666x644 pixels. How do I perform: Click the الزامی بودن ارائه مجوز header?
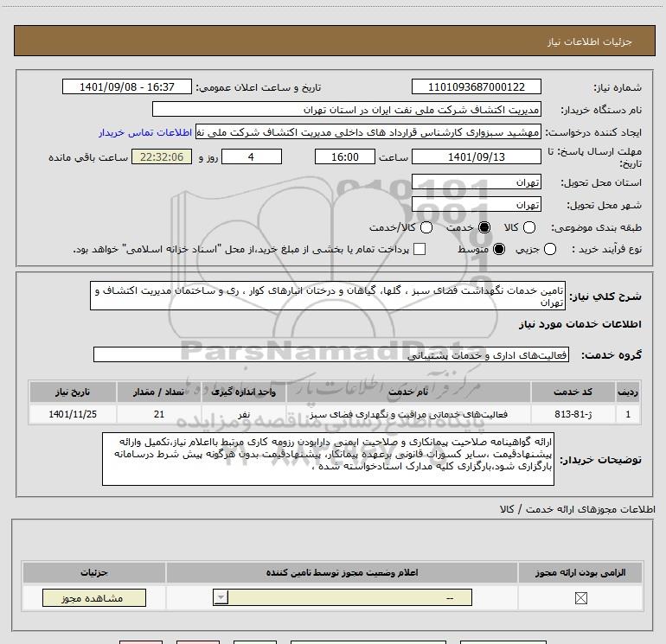pyautogui.click(x=580, y=572)
